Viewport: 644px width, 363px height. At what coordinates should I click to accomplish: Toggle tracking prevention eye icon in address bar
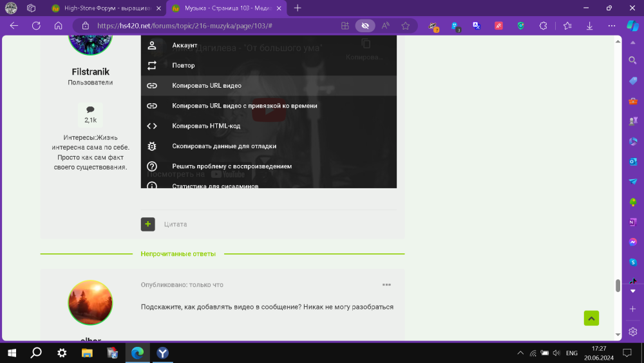point(365,26)
